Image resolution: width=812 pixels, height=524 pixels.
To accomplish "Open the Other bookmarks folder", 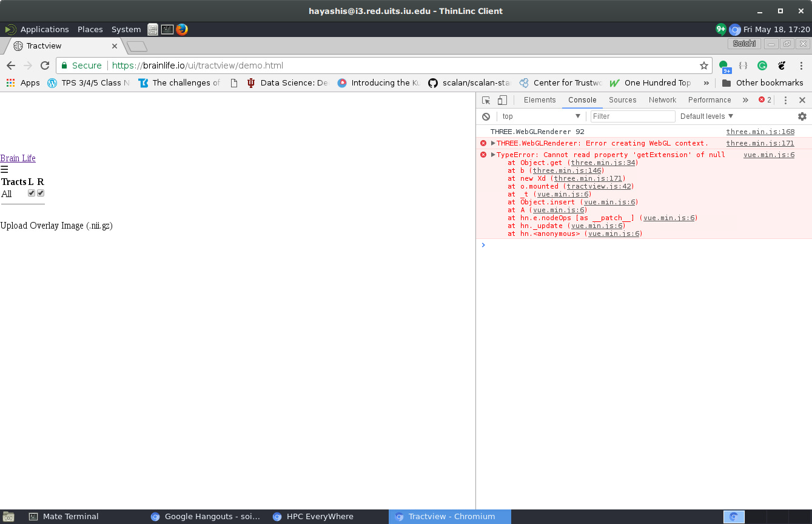I will pos(762,83).
